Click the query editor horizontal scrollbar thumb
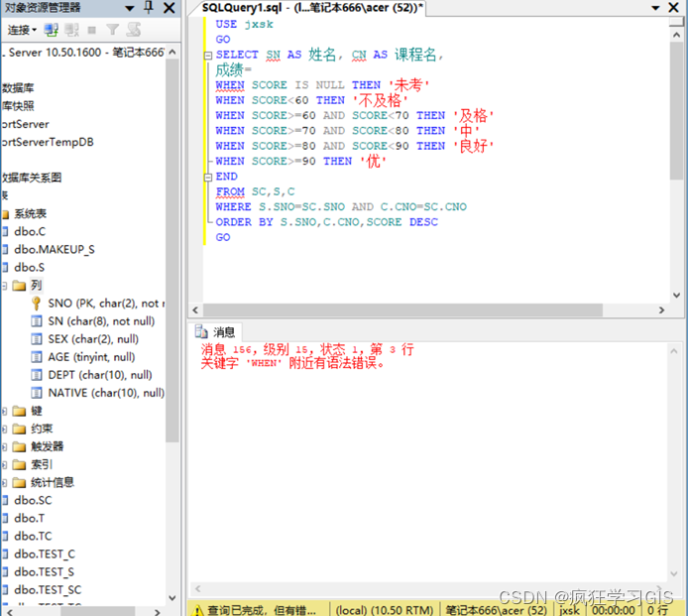This screenshot has width=688, height=616. 402,309
